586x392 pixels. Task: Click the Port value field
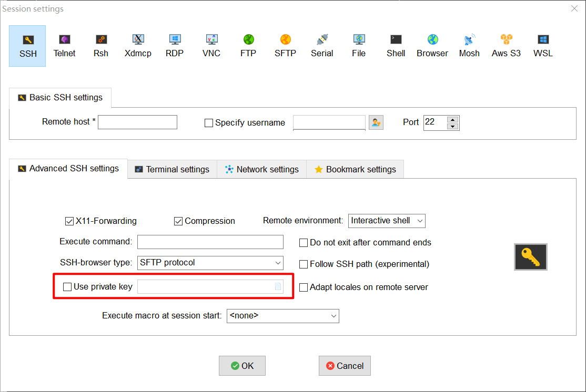pos(435,122)
